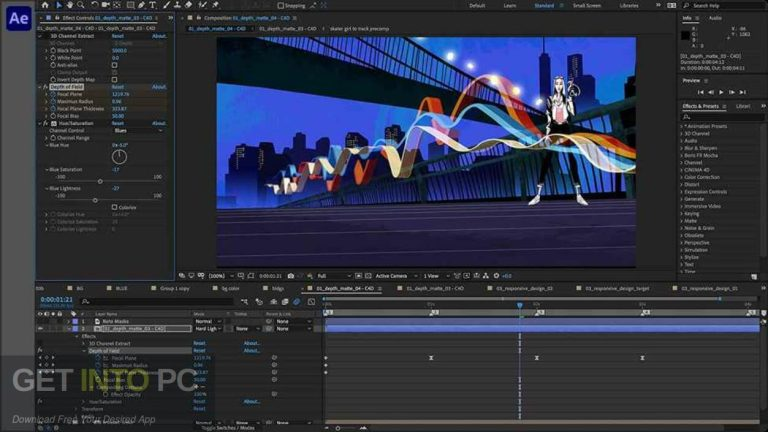Viewport: 768px width, 432px height.
Task: Click the workspace panel icon beside Search Help
Action: tap(672, 5)
